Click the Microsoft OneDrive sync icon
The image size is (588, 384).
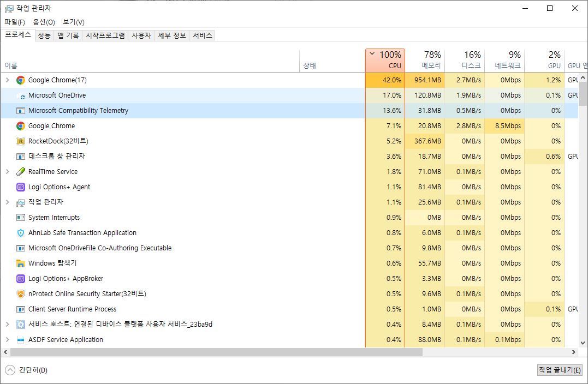[x=21, y=95]
